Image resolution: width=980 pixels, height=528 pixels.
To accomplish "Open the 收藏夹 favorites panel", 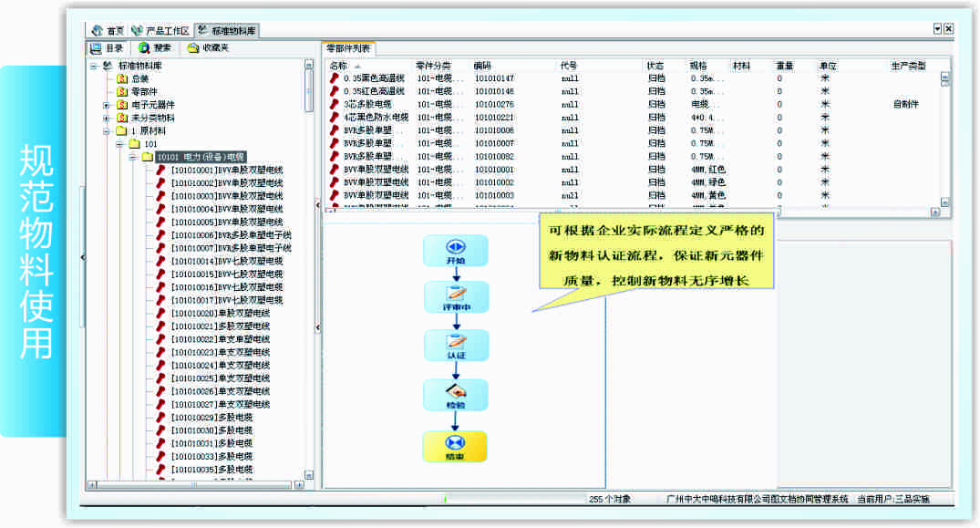I will (208, 47).
